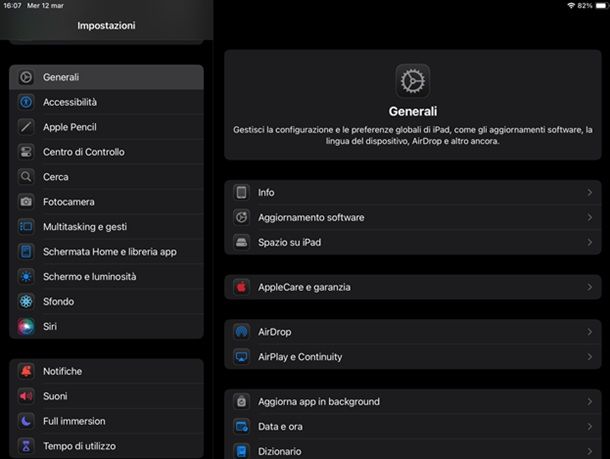Open chevron on Data e ora row

pyautogui.click(x=590, y=427)
